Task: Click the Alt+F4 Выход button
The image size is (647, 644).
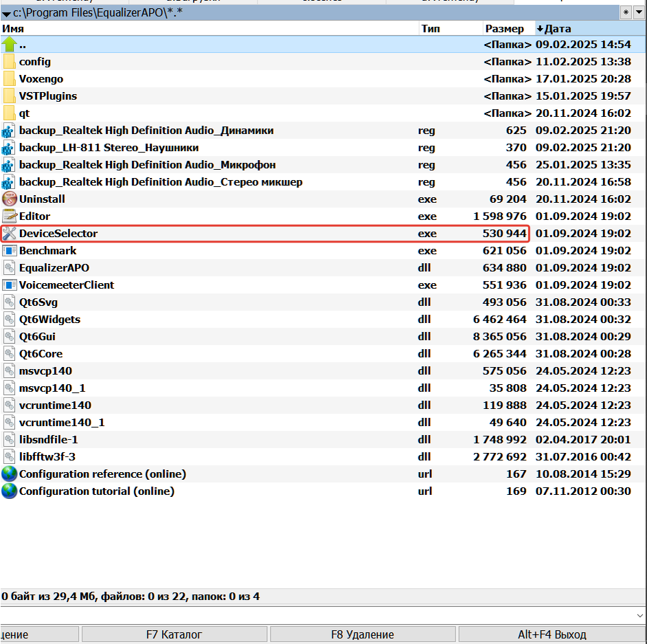Action: coord(552,634)
